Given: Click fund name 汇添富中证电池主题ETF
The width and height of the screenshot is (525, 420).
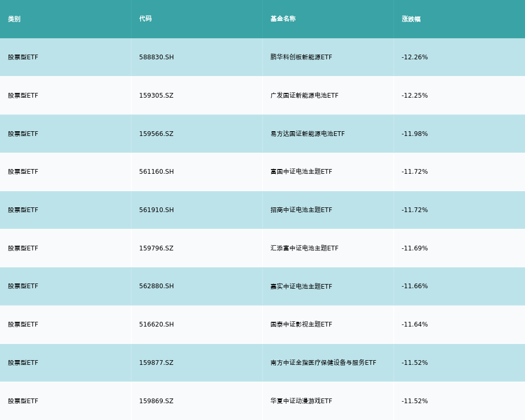Looking at the screenshot, I should pyautogui.click(x=304, y=248).
